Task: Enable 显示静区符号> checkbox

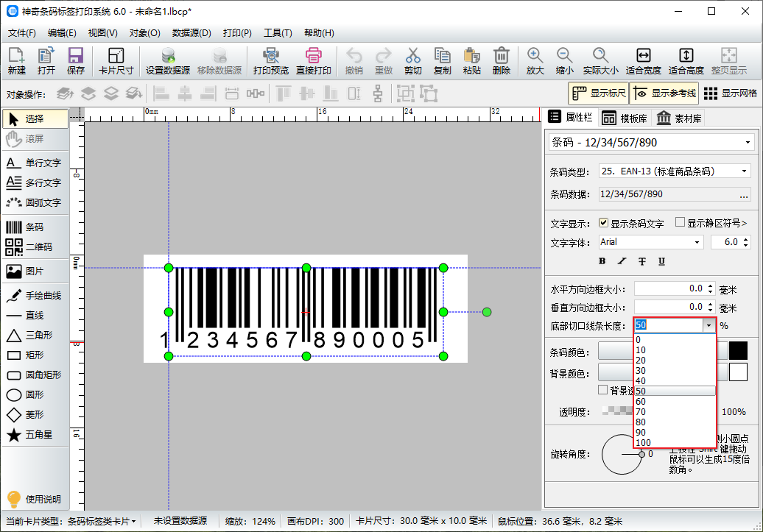Action: [x=681, y=222]
